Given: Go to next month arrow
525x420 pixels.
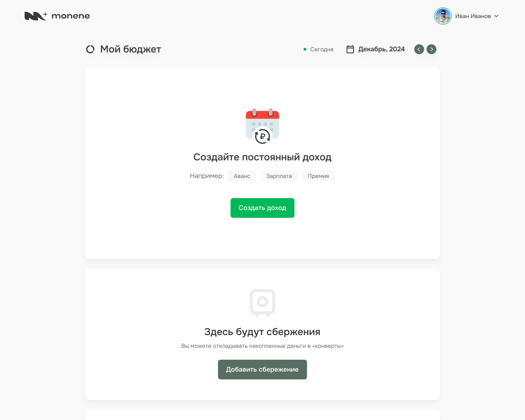Looking at the screenshot, I should click(x=431, y=49).
